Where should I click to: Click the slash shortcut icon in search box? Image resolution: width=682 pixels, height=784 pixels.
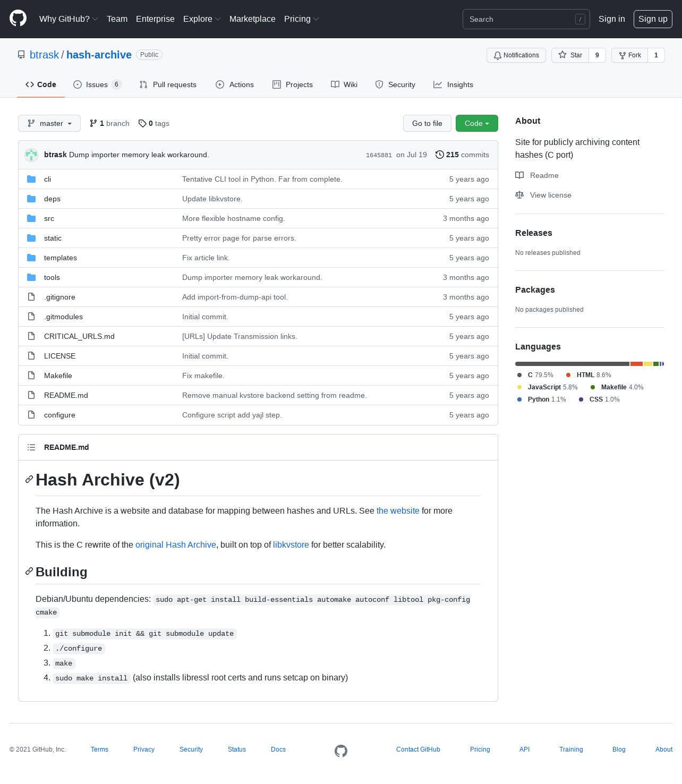click(580, 19)
